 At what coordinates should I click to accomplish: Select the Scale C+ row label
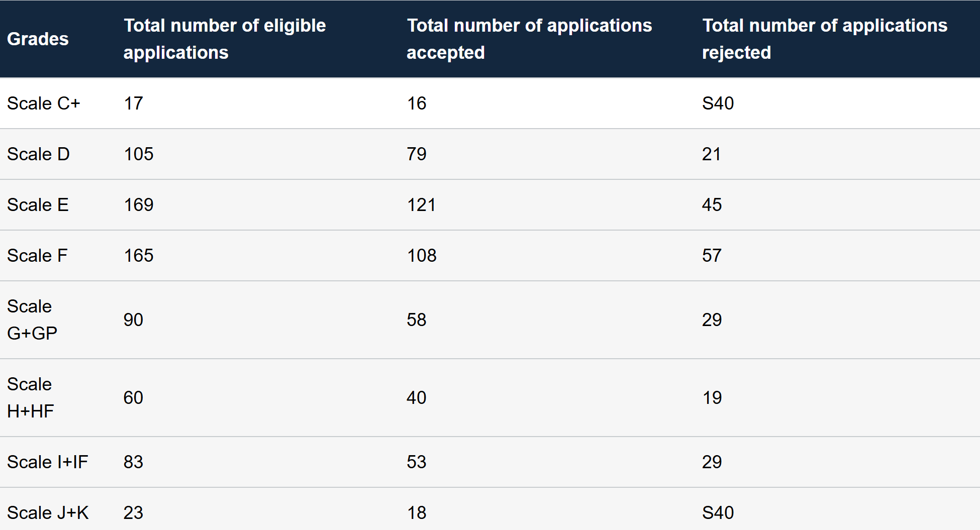44,103
